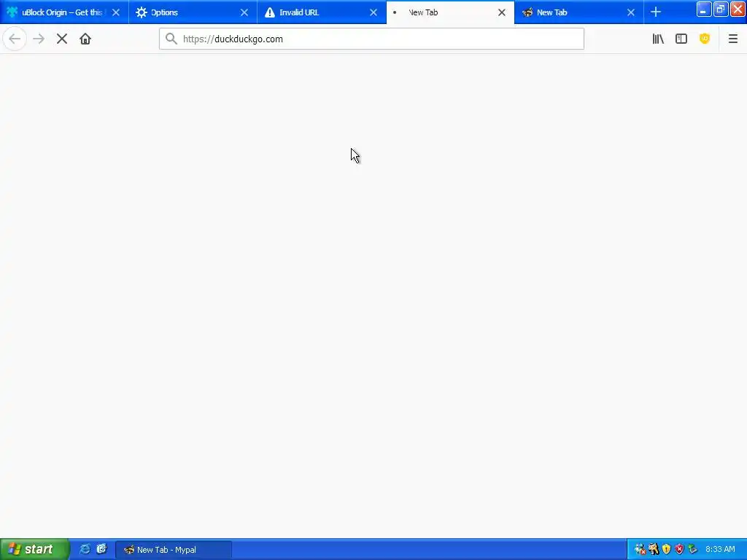Open the Library bookshelf icon
This screenshot has width=747, height=560.
pyautogui.click(x=658, y=39)
